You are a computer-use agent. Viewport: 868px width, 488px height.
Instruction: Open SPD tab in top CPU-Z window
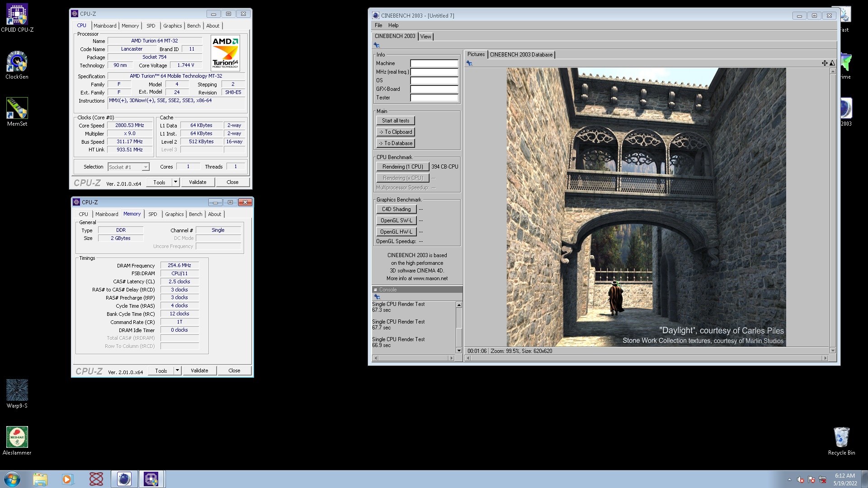point(151,26)
